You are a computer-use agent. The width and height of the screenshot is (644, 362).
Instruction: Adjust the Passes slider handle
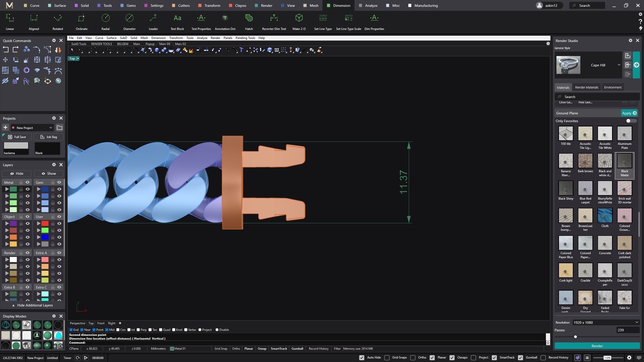coord(575,337)
